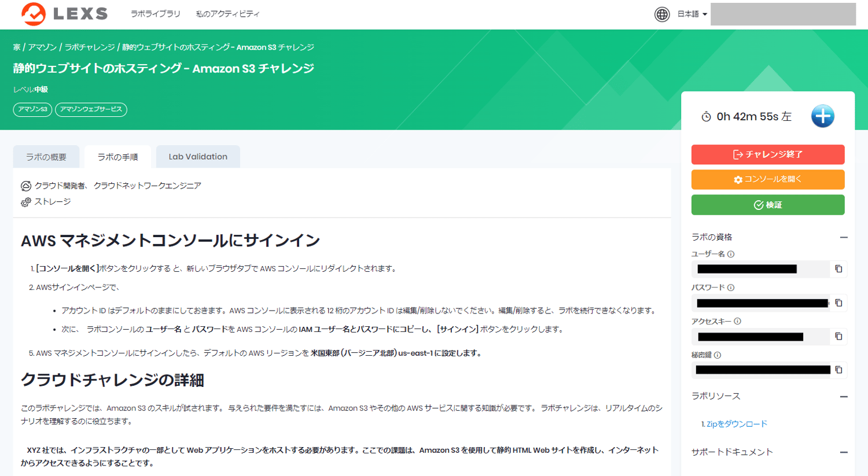
Task: Click the timer clock icon
Action: click(706, 117)
